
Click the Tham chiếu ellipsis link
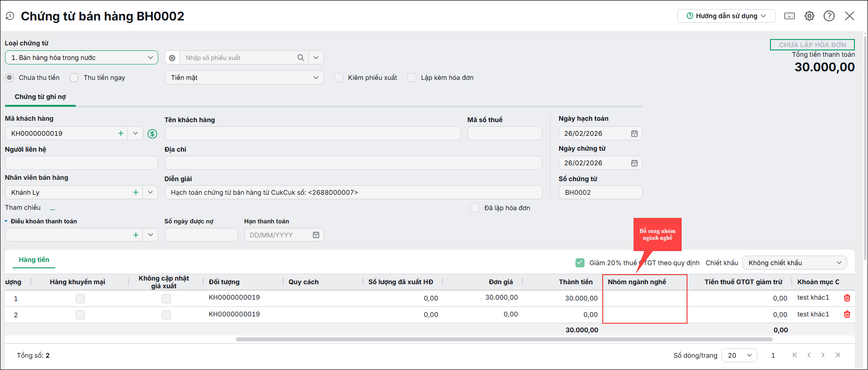coord(53,209)
